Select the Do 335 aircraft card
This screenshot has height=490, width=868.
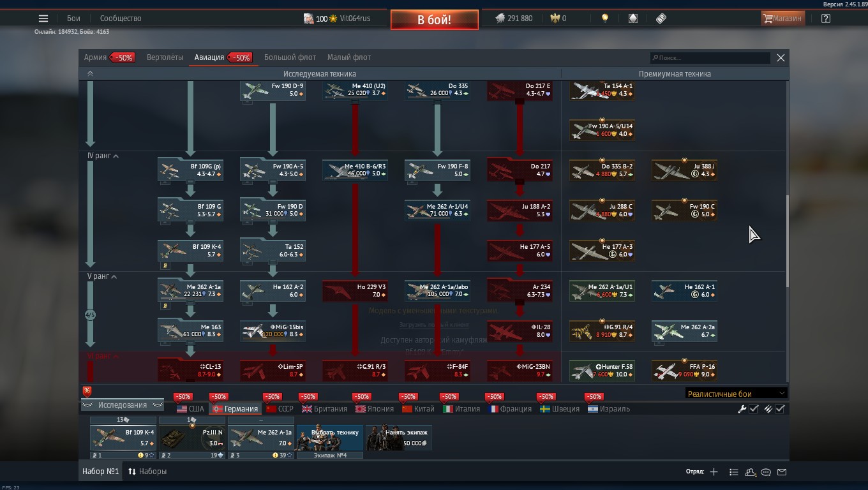[x=437, y=90]
